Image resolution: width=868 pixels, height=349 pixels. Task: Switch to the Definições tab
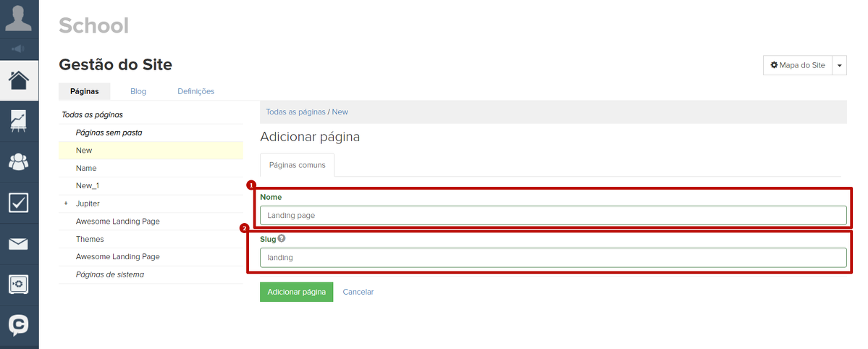(x=195, y=91)
